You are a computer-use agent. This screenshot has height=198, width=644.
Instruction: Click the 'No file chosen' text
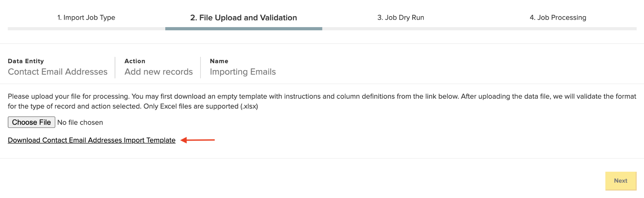pos(80,123)
